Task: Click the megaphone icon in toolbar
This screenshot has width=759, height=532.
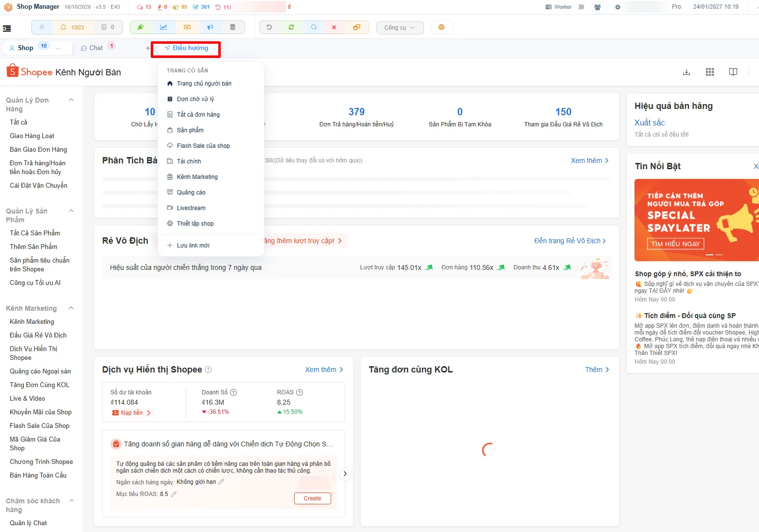Action: pyautogui.click(x=210, y=27)
